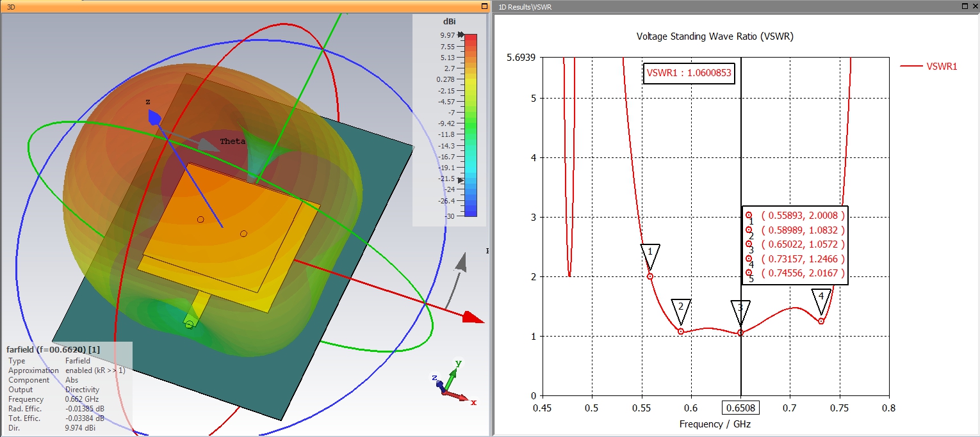
Task: Click the left pick point circle on patch
Action: click(200, 219)
